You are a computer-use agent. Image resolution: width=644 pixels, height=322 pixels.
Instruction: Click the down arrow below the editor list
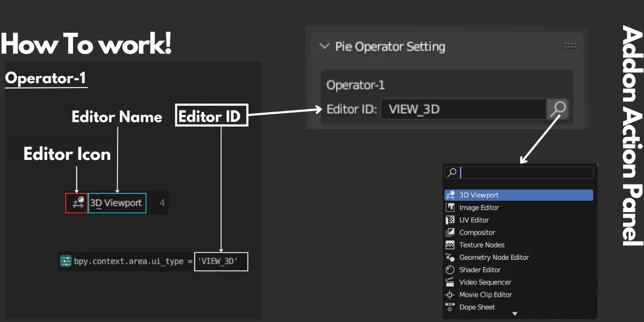click(x=514, y=313)
